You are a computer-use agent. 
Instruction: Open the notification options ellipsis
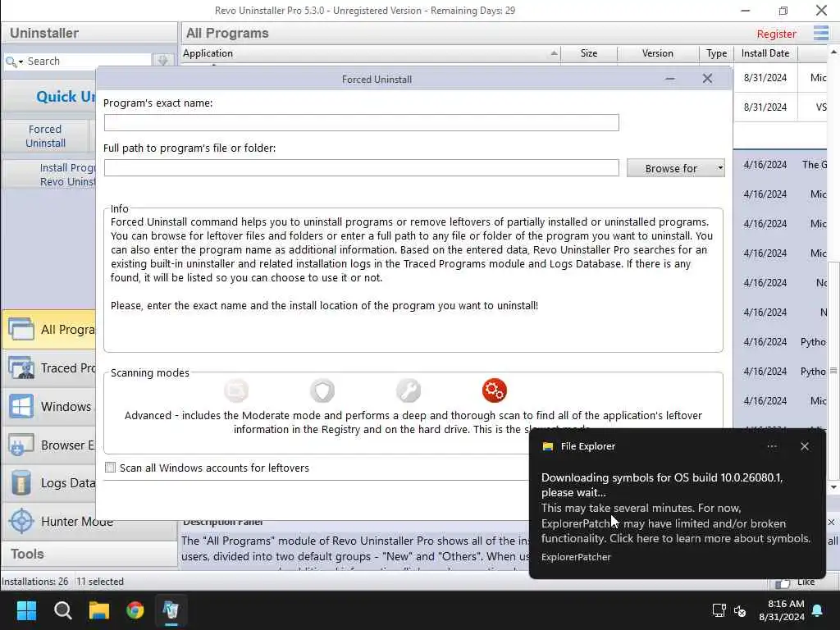(772, 446)
